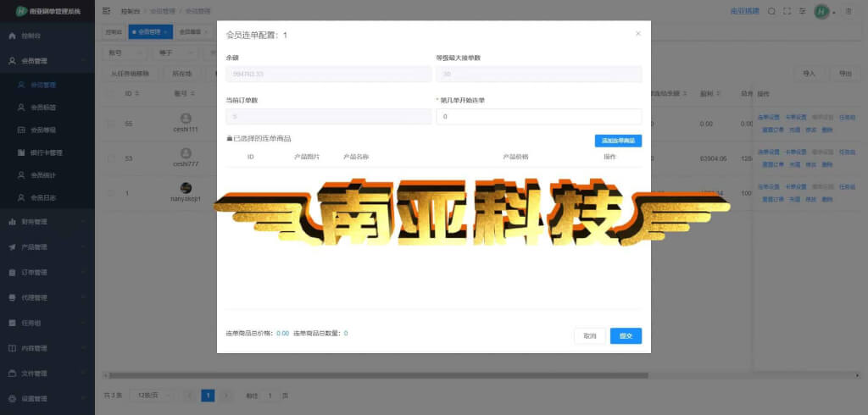Click the sidebar collapse hamburger icon
Screen dimensions: 868x415
click(106, 11)
